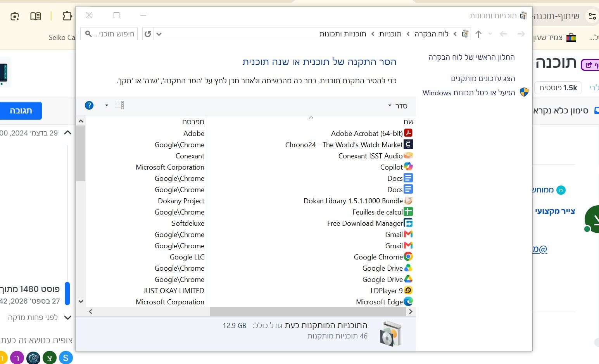
Task: Open the view options dropdown arrow
Action: (107, 105)
